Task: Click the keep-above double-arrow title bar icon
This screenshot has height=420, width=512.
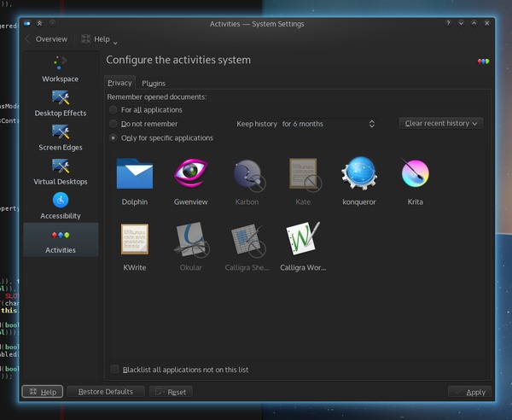Action: (x=39, y=23)
